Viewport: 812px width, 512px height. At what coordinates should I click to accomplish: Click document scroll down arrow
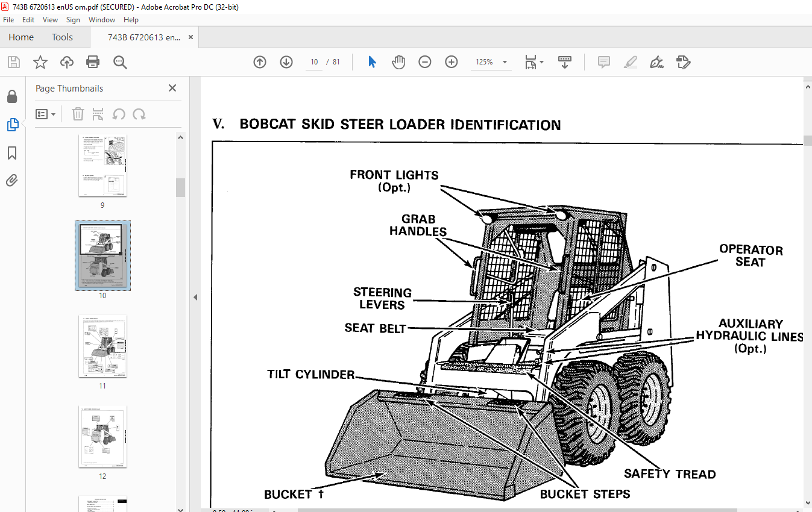pos(807,504)
